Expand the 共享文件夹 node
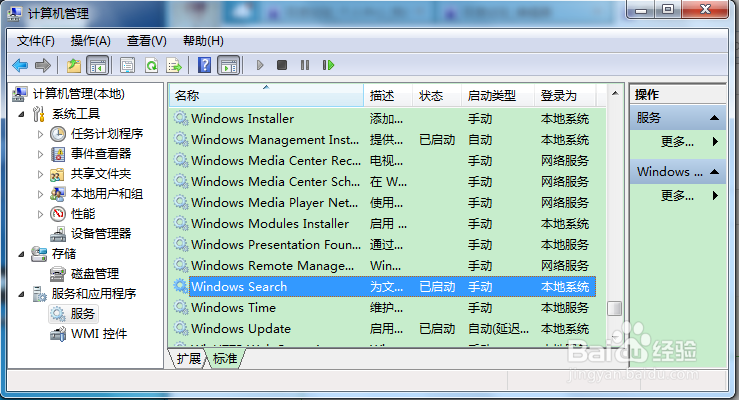This screenshot has width=739, height=400. click(41, 174)
